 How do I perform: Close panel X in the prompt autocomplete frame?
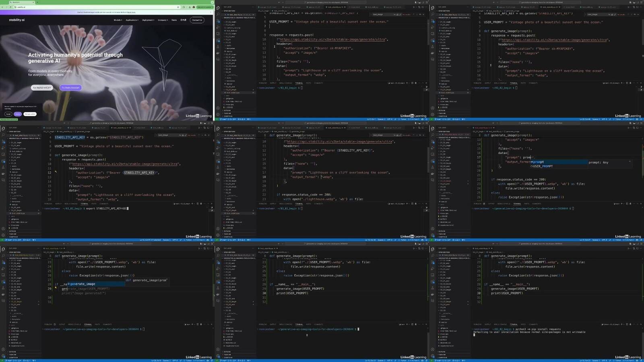click(641, 203)
